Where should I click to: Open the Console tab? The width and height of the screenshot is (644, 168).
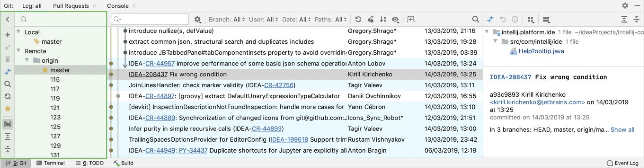pyautogui.click(x=118, y=6)
